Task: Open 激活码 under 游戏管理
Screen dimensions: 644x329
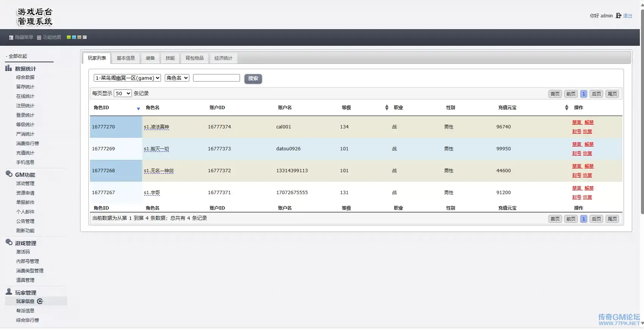Action: click(23, 252)
